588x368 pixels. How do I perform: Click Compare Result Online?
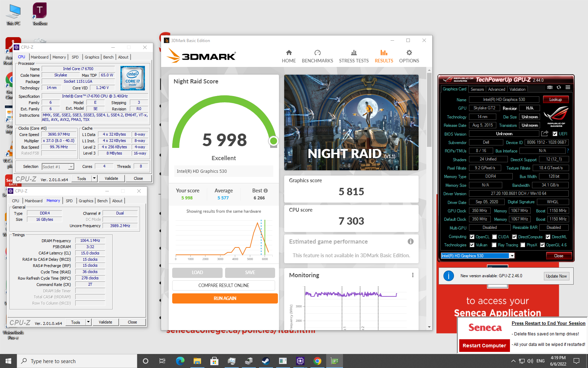point(224,285)
